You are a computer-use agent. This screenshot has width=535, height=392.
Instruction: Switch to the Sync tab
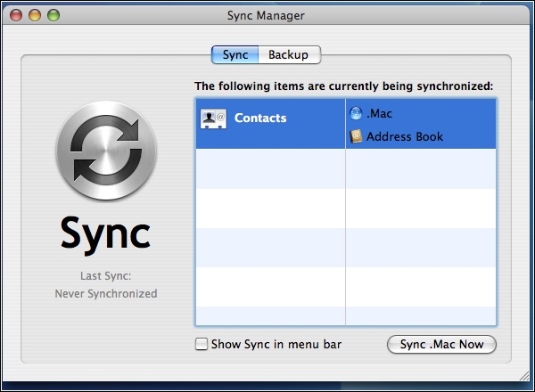click(x=235, y=54)
